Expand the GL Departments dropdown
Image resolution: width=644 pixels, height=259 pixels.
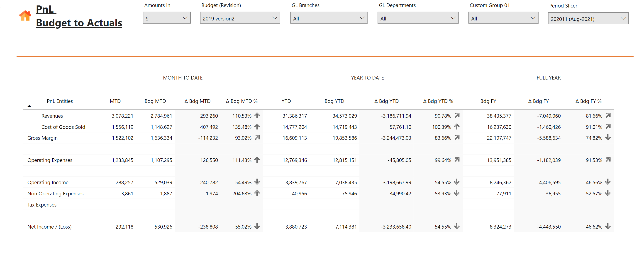418,18
